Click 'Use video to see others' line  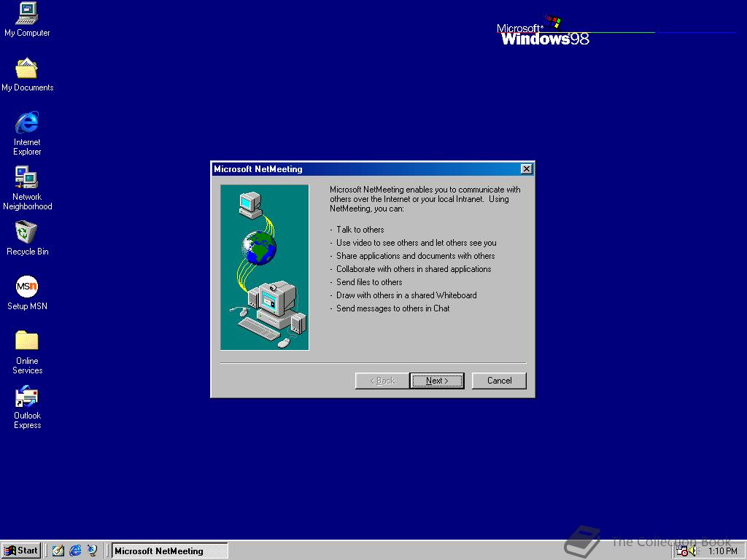click(x=417, y=243)
